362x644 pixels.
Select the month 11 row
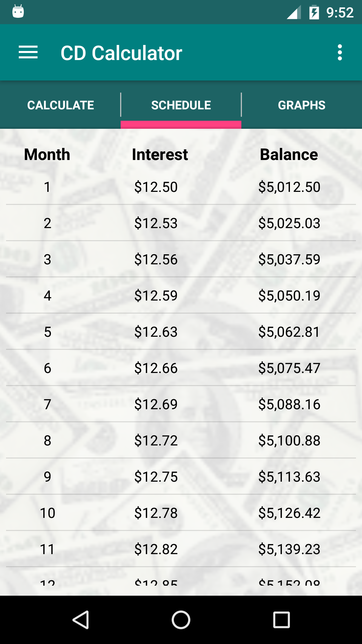[181, 549]
